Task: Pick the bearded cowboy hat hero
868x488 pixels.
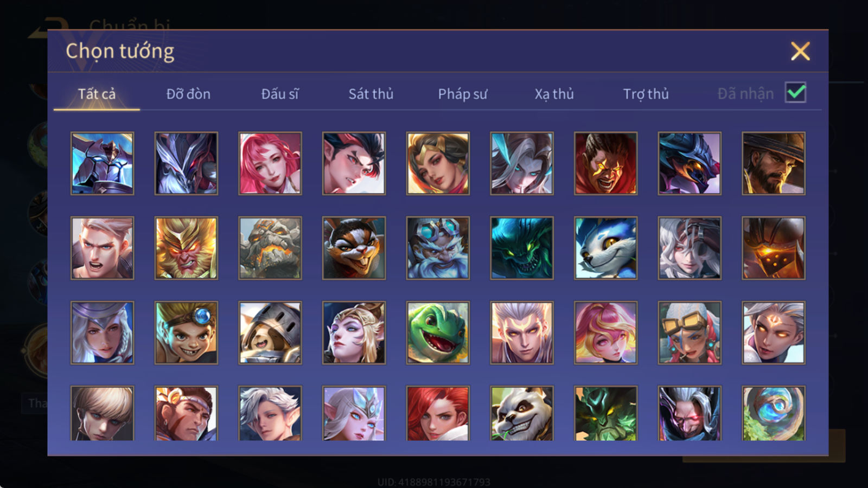Action: pos(774,163)
